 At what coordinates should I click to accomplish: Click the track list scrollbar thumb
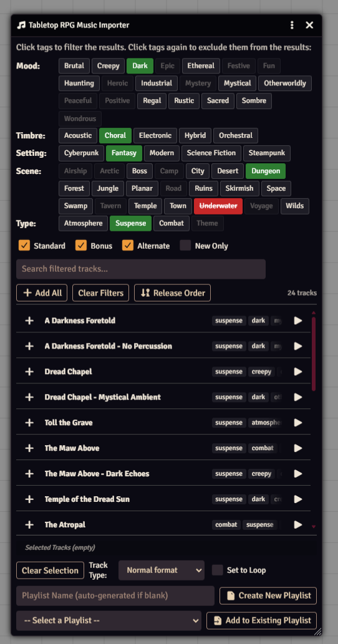[314, 353]
